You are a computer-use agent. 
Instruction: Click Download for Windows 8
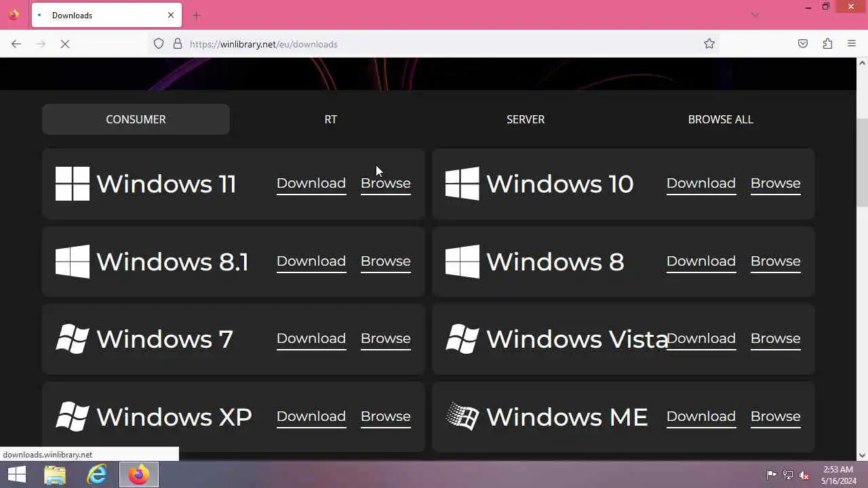(x=701, y=262)
